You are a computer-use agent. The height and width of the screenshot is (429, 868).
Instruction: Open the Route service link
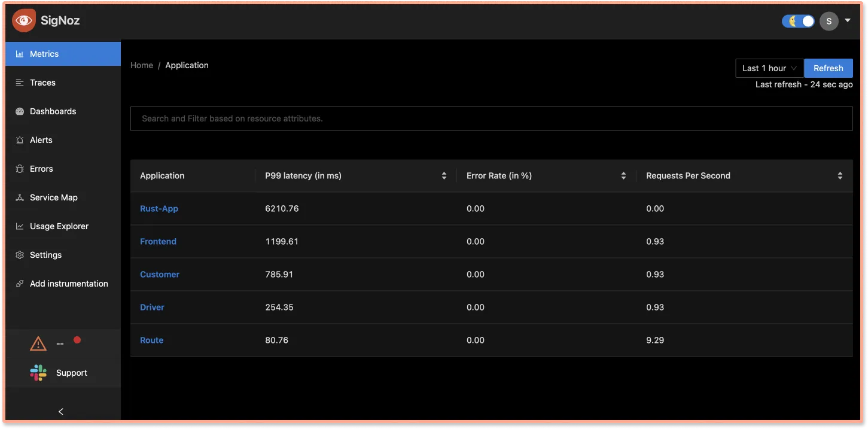click(151, 340)
